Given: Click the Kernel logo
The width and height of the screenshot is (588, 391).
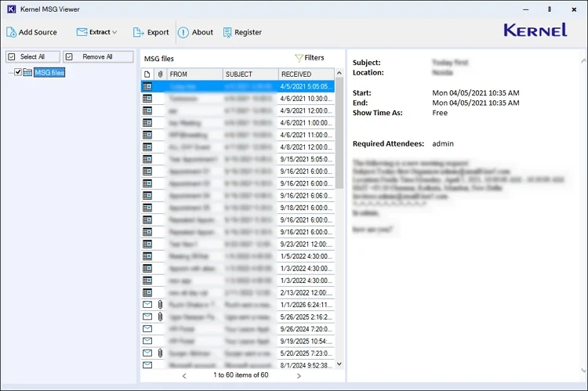Looking at the screenshot, I should 535,30.
